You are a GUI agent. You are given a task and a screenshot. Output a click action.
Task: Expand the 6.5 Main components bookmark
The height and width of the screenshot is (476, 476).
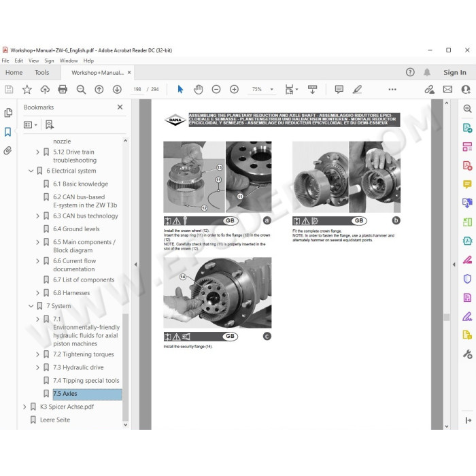(x=37, y=242)
